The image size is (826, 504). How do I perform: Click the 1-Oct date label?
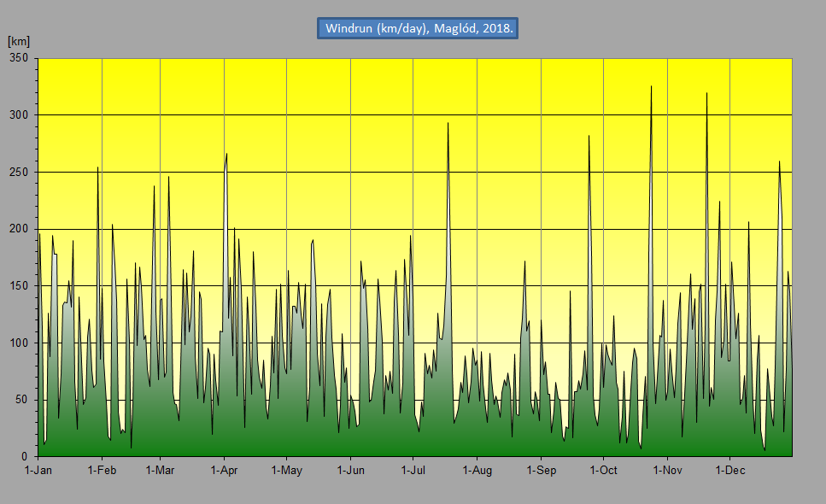pos(603,471)
